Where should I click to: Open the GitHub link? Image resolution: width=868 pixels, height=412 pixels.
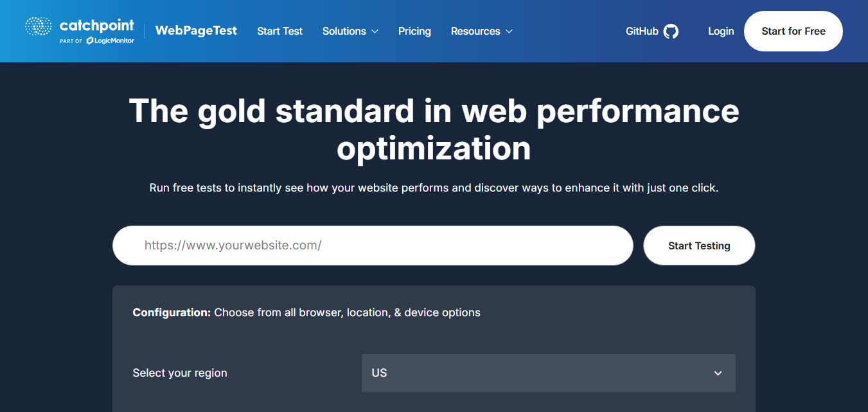(x=651, y=31)
